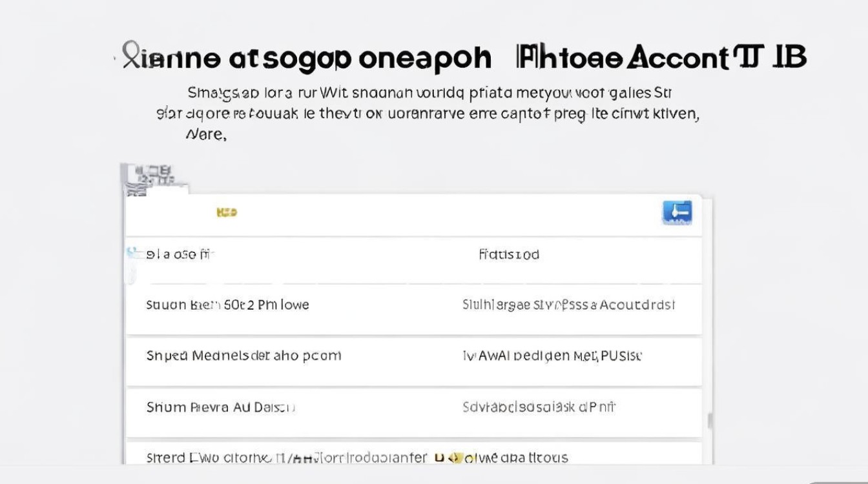This screenshot has width=868, height=484.
Task: Click the "olvne dra ttous" text in bottom row
Action: 517,458
